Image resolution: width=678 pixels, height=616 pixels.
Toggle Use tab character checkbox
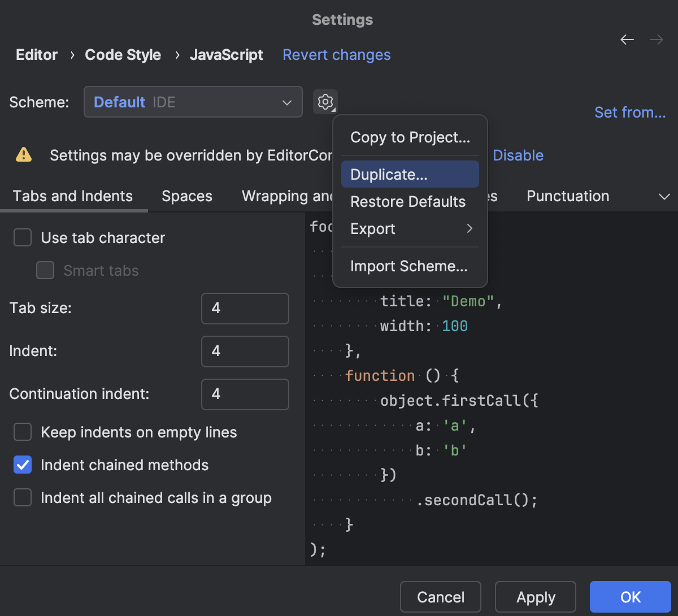[x=23, y=238]
